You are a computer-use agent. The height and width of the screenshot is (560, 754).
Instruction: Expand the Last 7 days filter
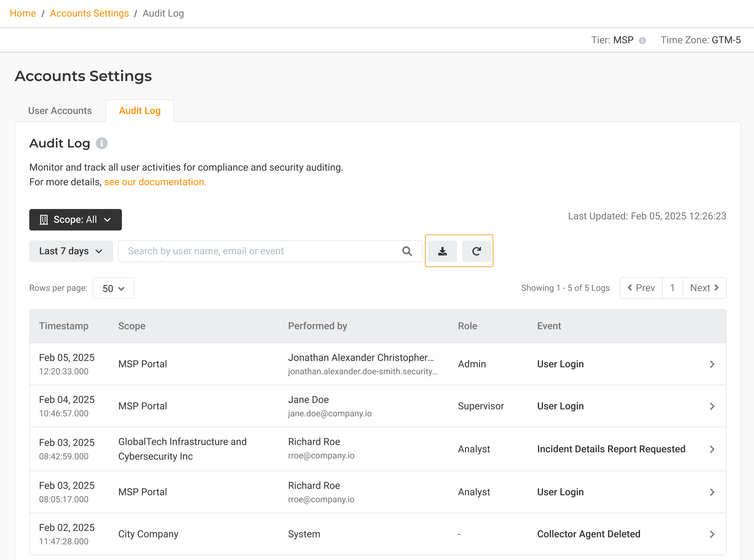[71, 251]
